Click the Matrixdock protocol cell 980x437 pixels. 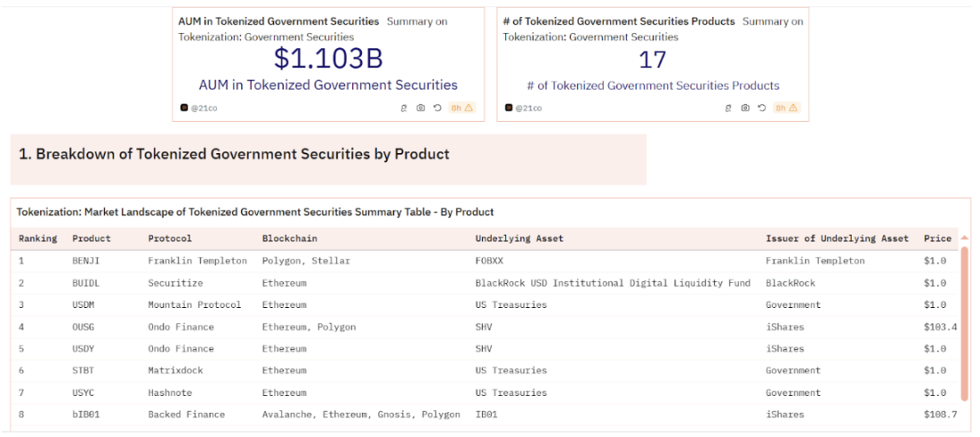pos(176,370)
